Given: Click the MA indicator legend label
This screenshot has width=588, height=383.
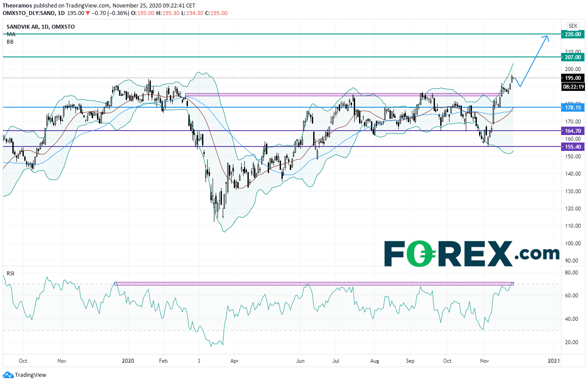Looking at the screenshot, I should (x=10, y=34).
